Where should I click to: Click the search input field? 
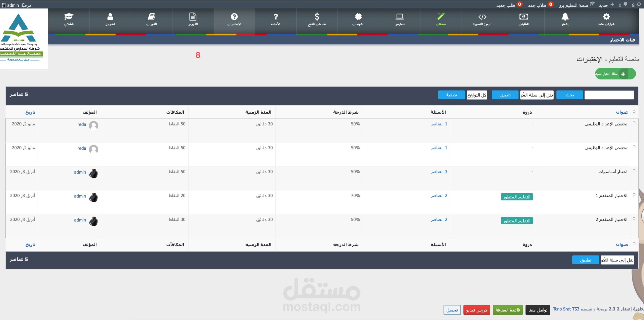click(x=609, y=95)
